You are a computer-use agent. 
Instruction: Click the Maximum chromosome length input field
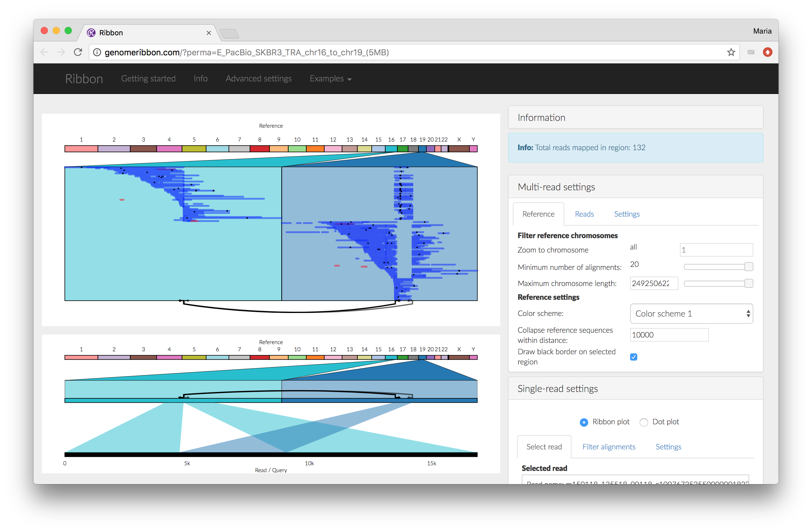point(654,283)
